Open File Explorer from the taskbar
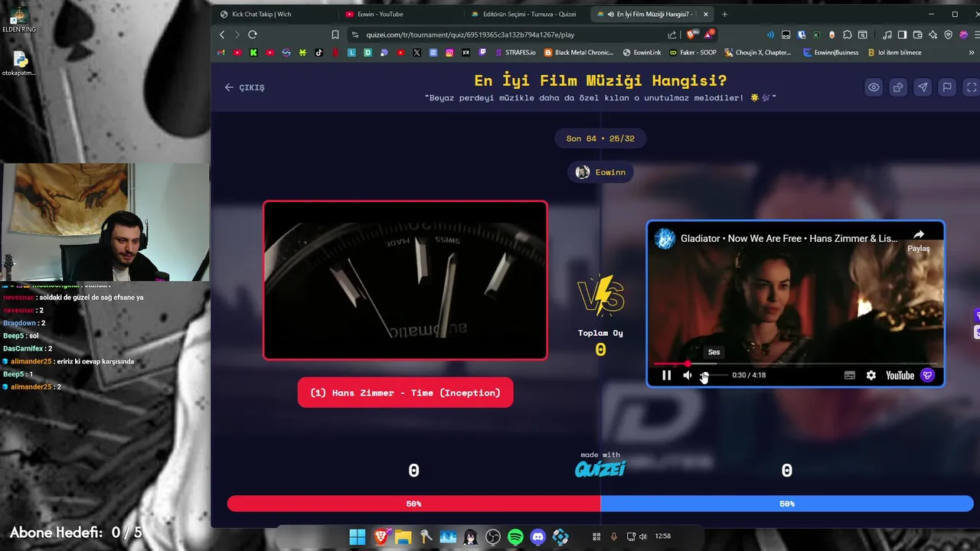 click(x=403, y=536)
